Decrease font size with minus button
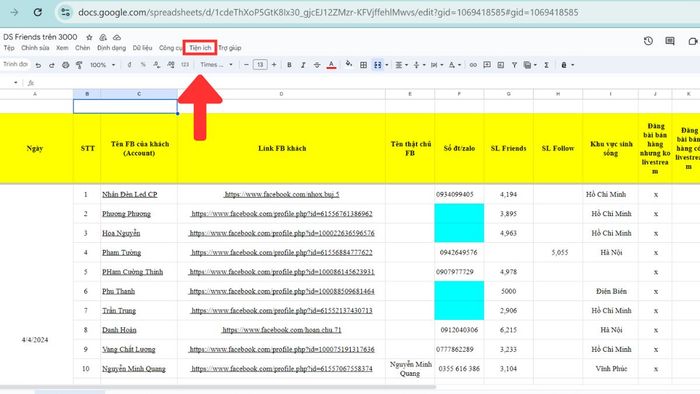 click(246, 65)
